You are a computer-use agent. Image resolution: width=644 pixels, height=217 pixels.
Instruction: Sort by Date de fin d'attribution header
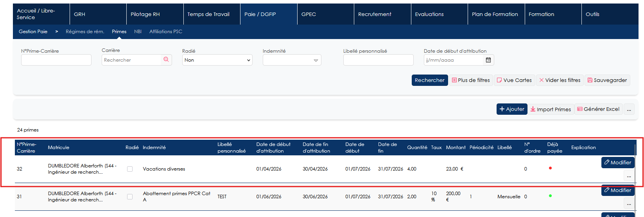tap(316, 148)
